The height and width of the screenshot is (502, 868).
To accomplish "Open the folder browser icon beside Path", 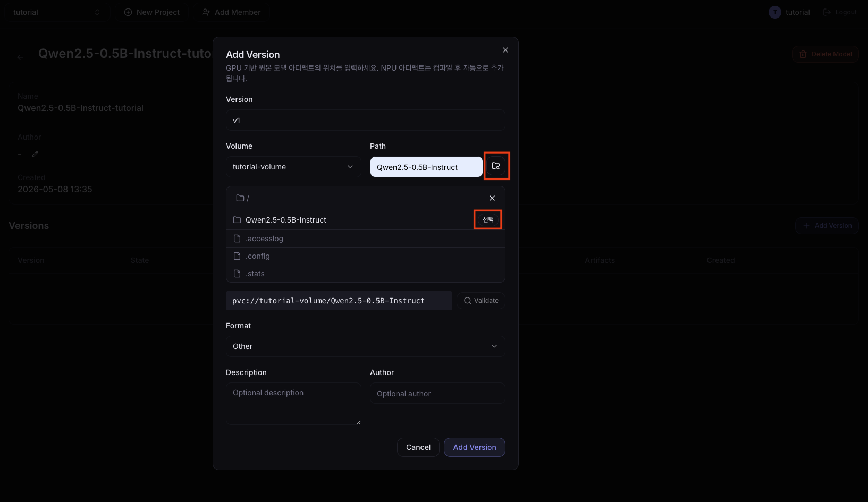I will coord(496,166).
